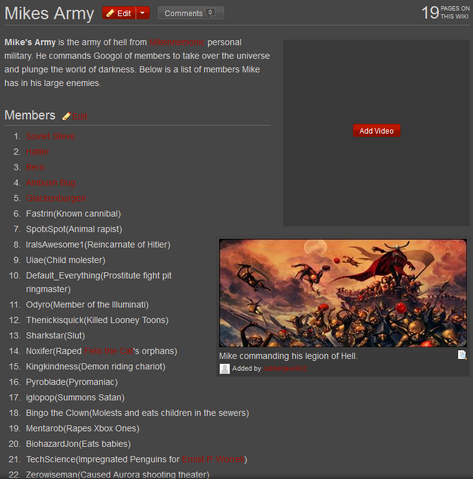
Task: Open the Glackenburgen link
Action: (56, 198)
